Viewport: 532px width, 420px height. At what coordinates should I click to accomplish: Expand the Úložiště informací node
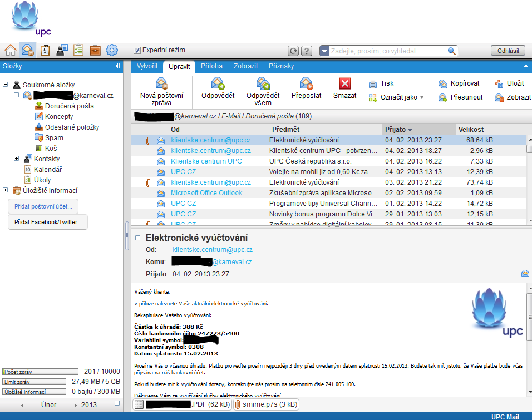point(5,190)
